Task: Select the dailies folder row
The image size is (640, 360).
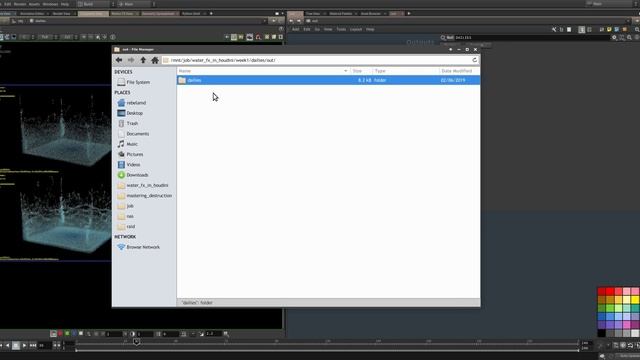Action: [x=328, y=80]
